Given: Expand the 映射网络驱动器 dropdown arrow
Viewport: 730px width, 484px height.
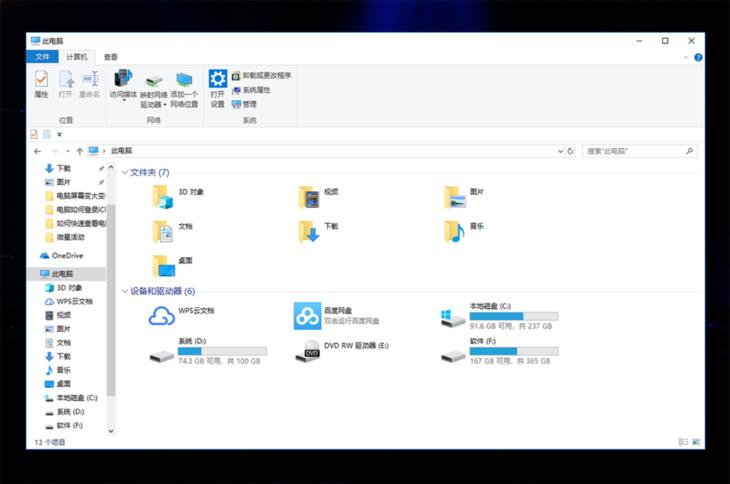Looking at the screenshot, I should (165, 105).
